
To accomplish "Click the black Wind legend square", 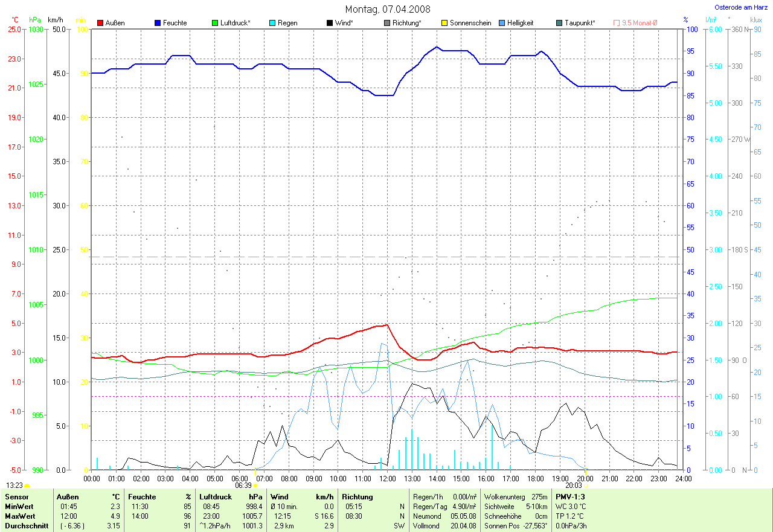I will pyautogui.click(x=330, y=23).
